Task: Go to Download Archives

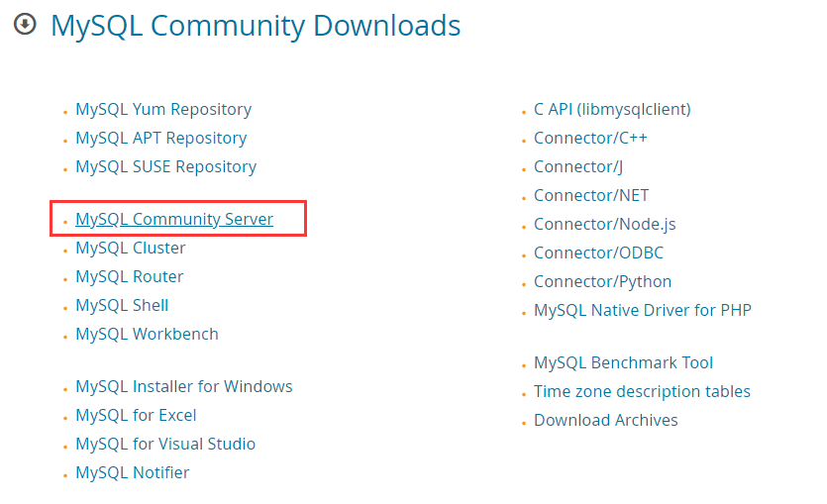Action: point(605,420)
